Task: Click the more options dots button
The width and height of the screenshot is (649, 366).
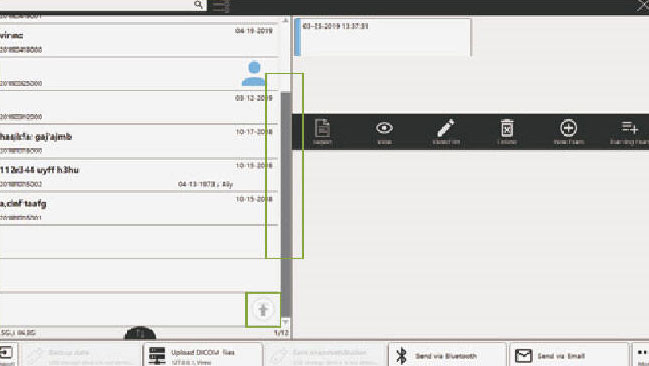Action: pos(641,355)
